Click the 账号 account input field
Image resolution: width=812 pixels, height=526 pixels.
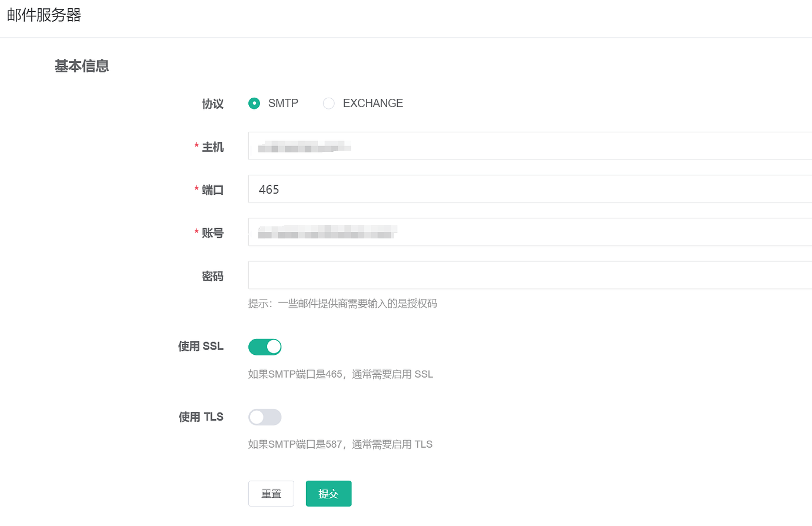tap(530, 232)
